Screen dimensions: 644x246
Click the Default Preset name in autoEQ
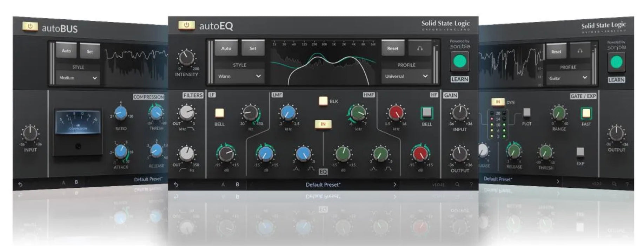pyautogui.click(x=323, y=184)
